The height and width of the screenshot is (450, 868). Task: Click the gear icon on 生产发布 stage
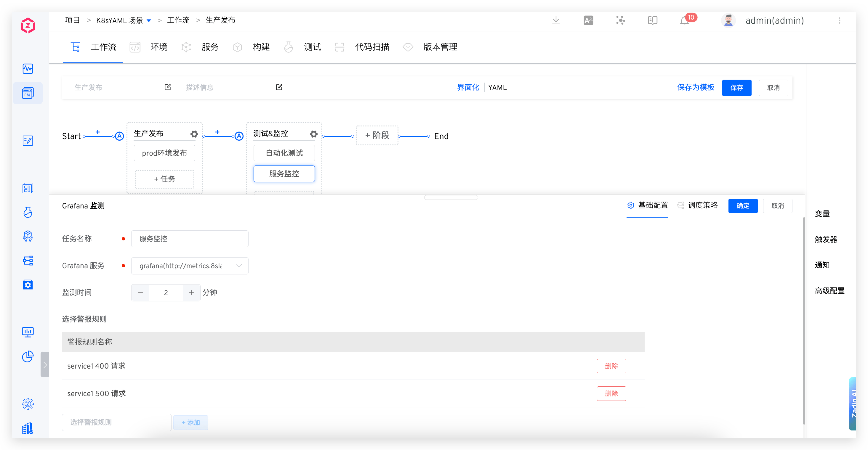pos(194,134)
